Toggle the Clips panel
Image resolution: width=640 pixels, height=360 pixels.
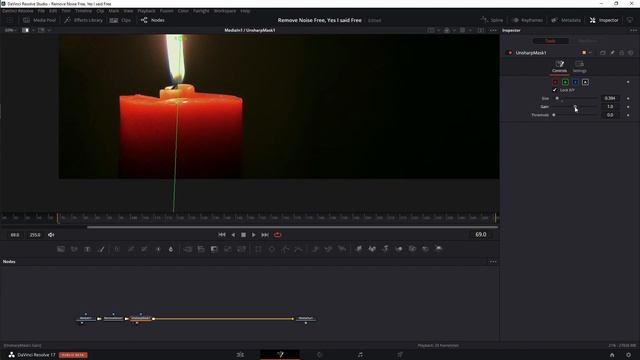[x=120, y=20]
